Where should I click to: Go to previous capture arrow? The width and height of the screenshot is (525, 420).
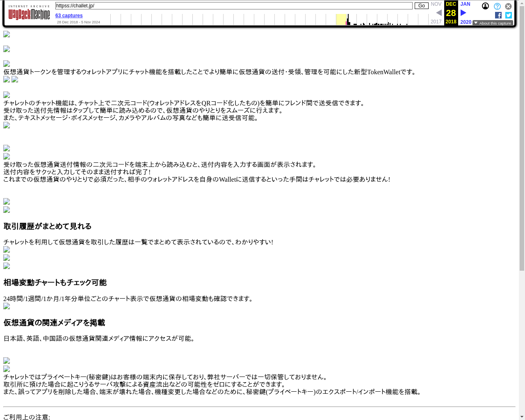click(438, 13)
